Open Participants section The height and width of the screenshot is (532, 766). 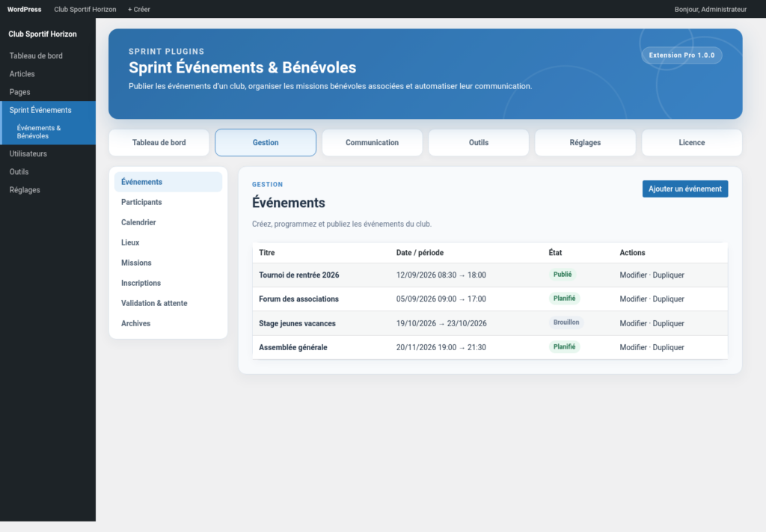click(168, 202)
